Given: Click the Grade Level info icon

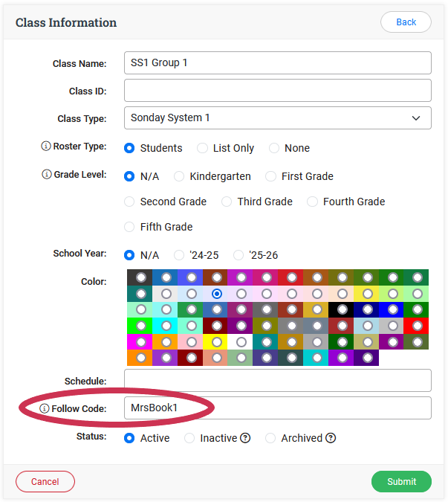Looking at the screenshot, I should (46, 175).
